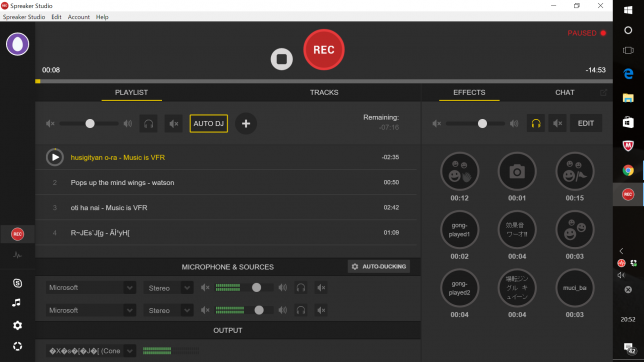
Task: Open the Account menu
Action: (78, 17)
